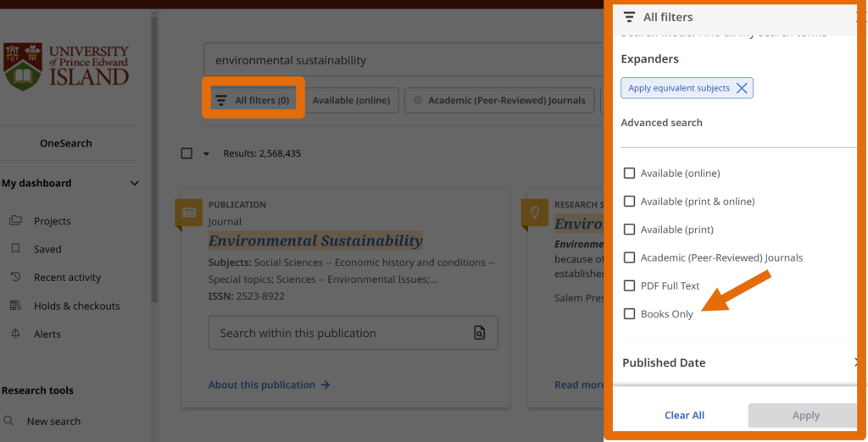Click checkmark icon on Academic Journals filter chip
The height and width of the screenshot is (442, 868).
[418, 100]
